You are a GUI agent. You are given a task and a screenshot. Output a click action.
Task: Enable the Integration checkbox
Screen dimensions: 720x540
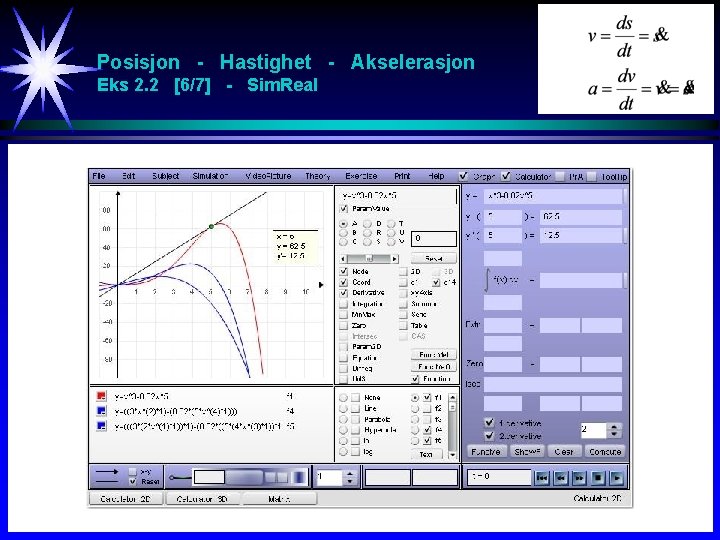[x=343, y=304]
